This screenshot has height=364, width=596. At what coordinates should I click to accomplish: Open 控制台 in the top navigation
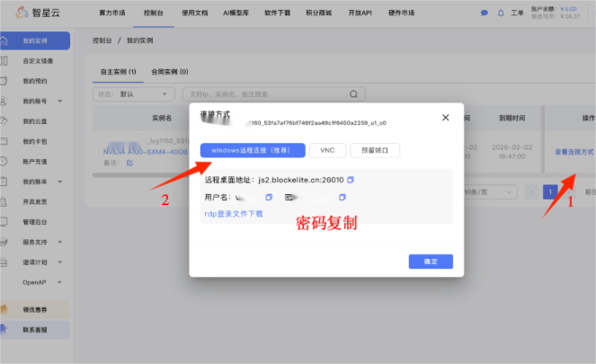coord(154,13)
